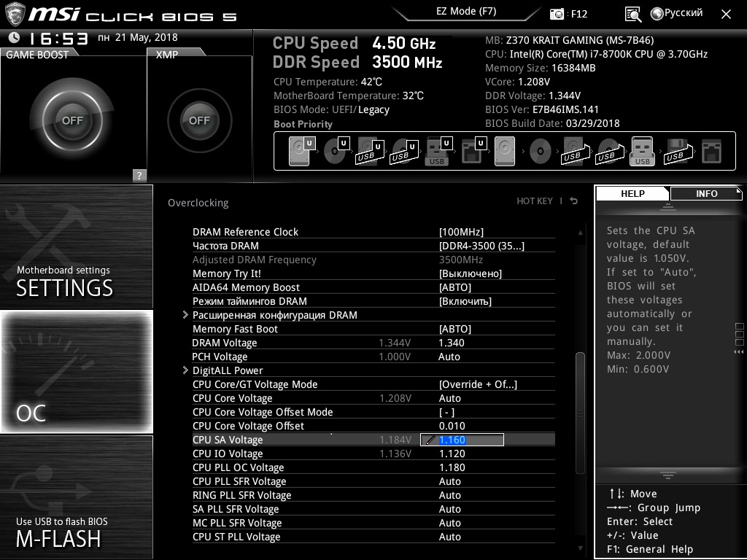Select the CPU PLL SFR Voltage row

click(x=373, y=481)
